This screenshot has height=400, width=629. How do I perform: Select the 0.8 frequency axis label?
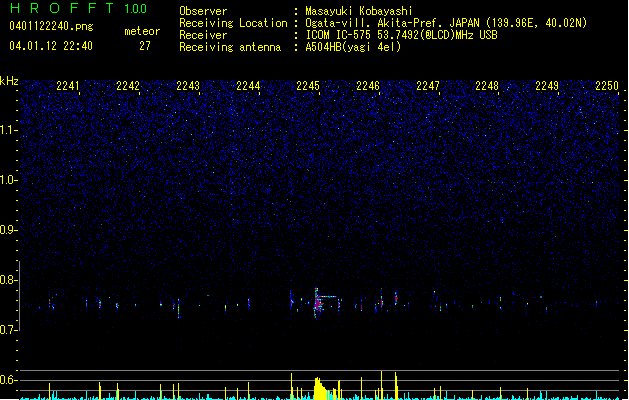pyautogui.click(x=8, y=280)
